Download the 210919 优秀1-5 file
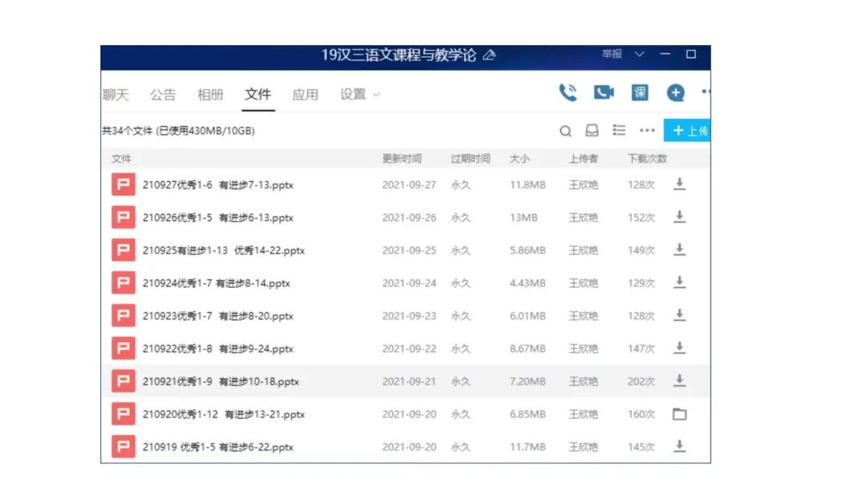This screenshot has width=868, height=489. point(680,446)
